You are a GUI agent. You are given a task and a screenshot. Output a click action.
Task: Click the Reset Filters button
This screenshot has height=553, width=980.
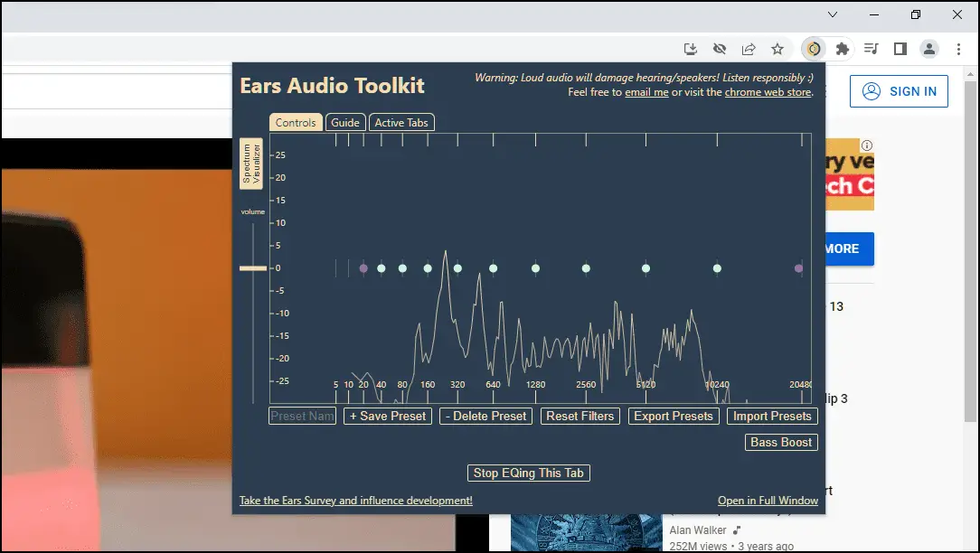(x=580, y=417)
